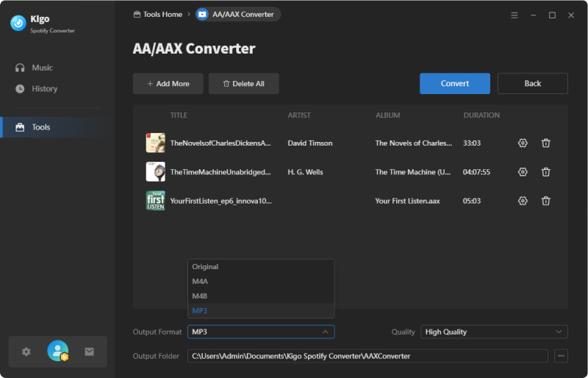Click the TITLE column header
The height and width of the screenshot is (378, 588).
coord(179,115)
